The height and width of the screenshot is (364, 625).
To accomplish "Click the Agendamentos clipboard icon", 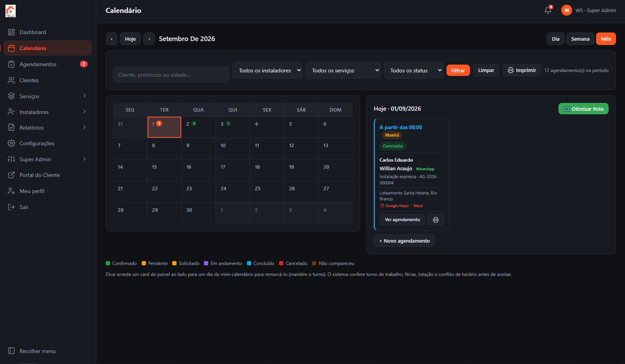I will [11, 64].
